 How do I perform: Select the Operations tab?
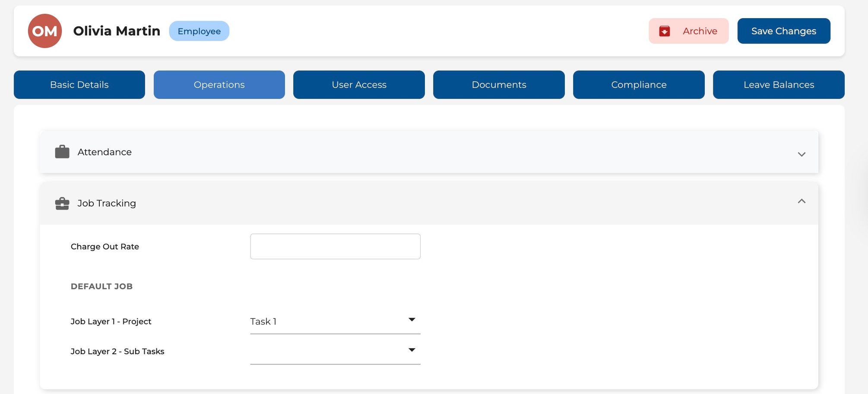pos(219,85)
